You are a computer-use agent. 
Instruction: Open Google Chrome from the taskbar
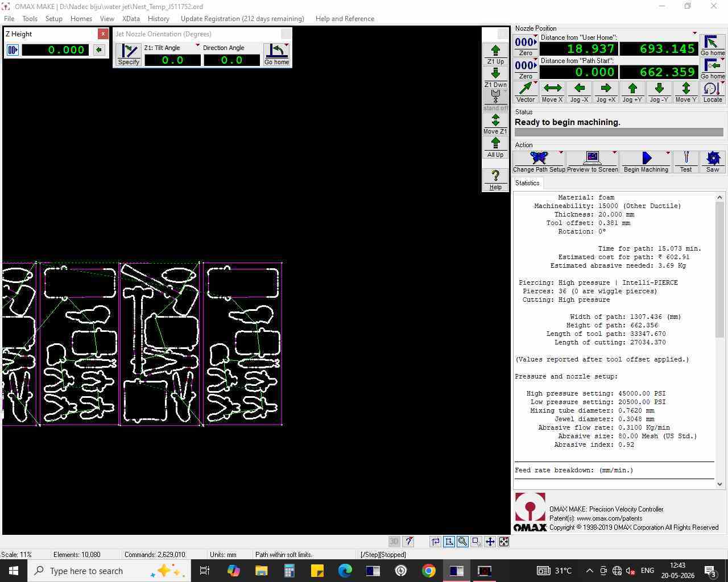click(x=429, y=571)
